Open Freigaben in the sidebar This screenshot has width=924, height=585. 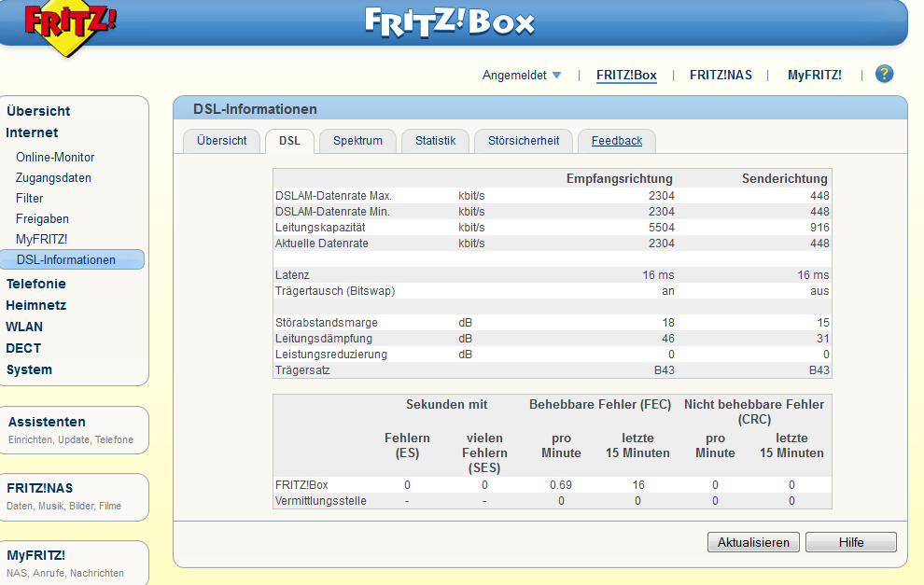42,218
